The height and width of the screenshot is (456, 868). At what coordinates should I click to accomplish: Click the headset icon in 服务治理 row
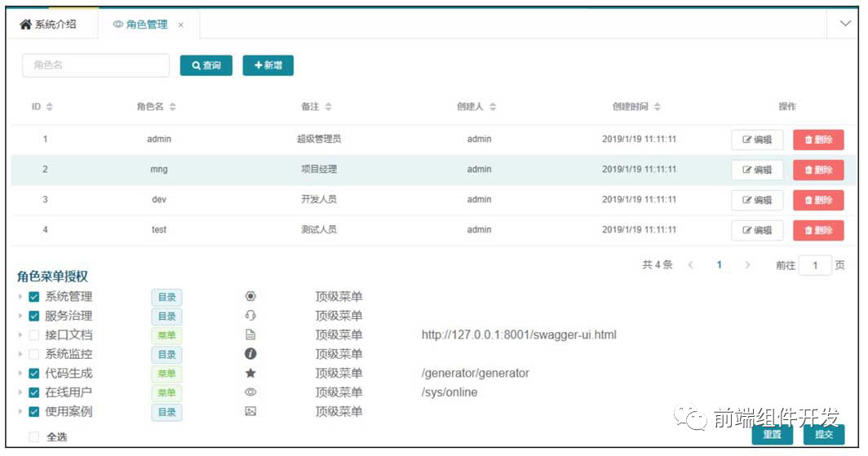pos(250,316)
